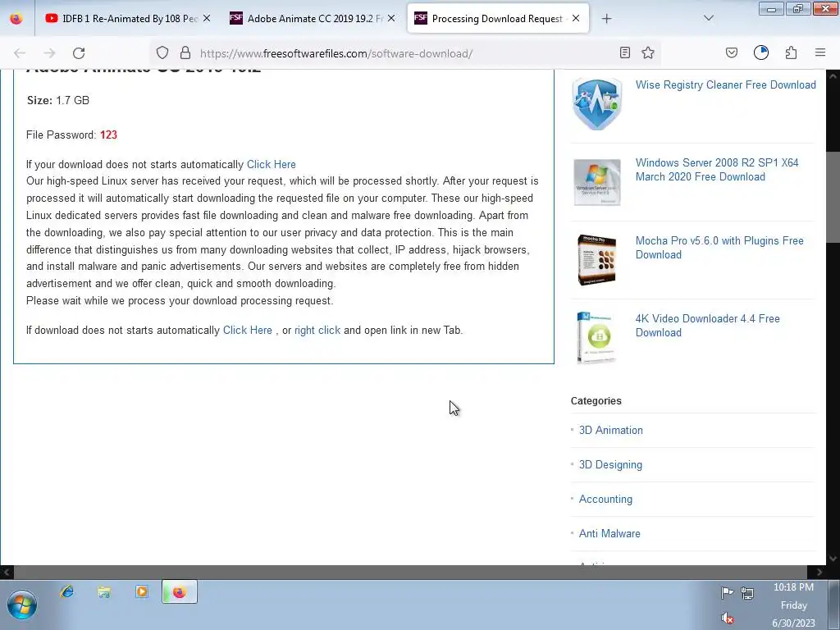Screen dimensions: 840x630
Task: Click the Categories heading
Action: (596, 400)
